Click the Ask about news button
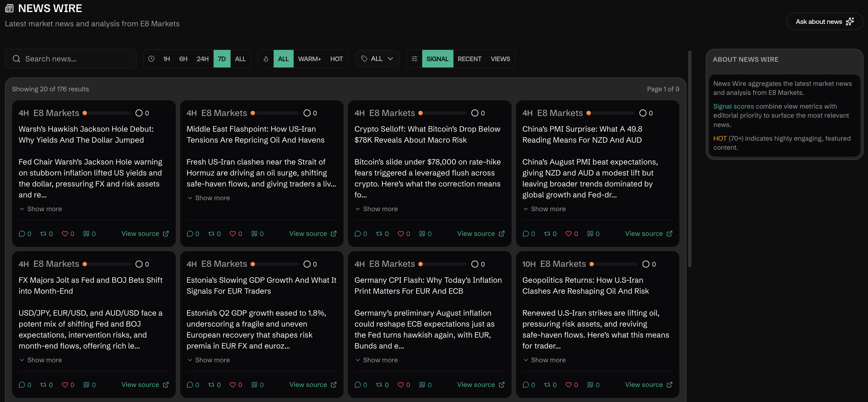 coord(824,22)
